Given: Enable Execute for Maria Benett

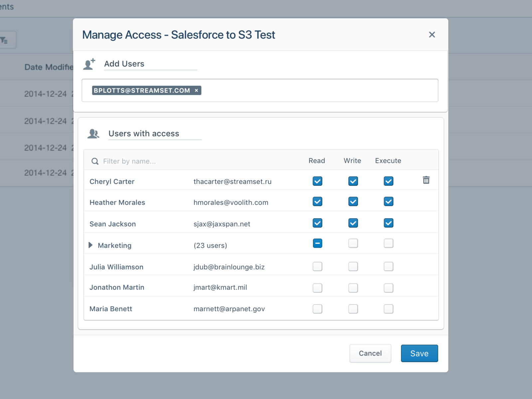Looking at the screenshot, I should (388, 309).
